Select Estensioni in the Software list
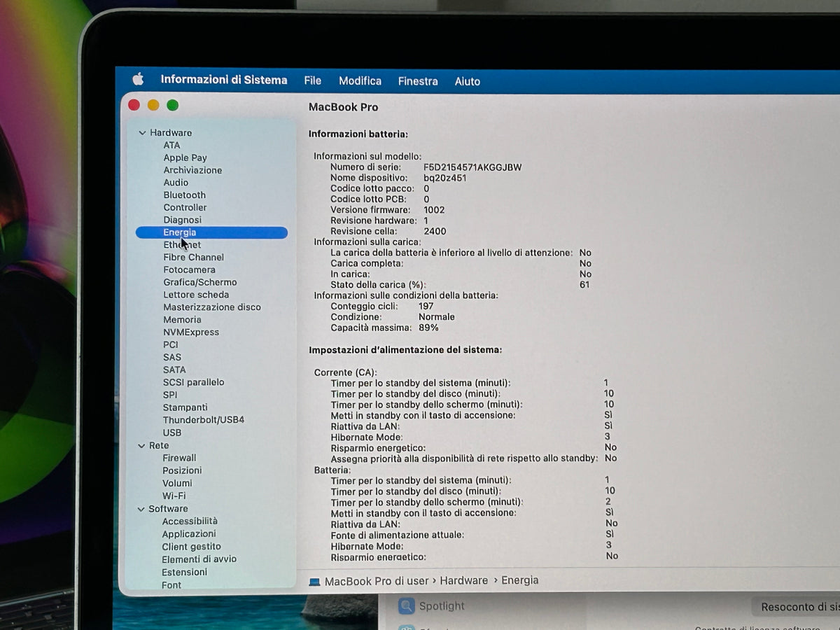The width and height of the screenshot is (840, 630). [x=184, y=573]
